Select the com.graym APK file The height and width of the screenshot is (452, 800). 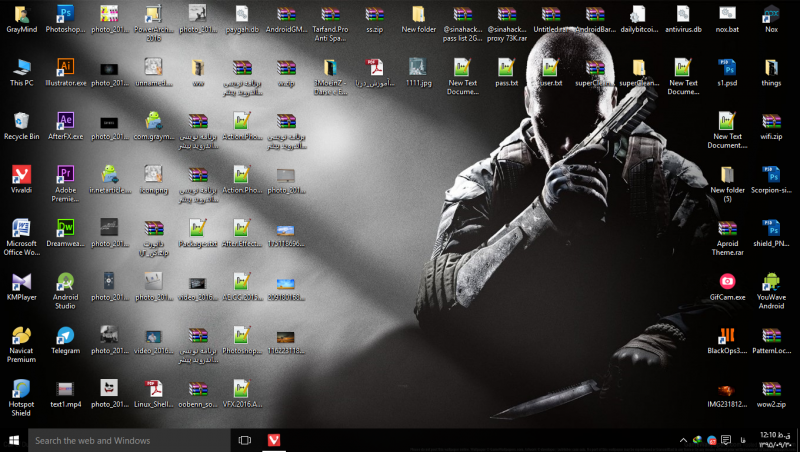[154, 126]
